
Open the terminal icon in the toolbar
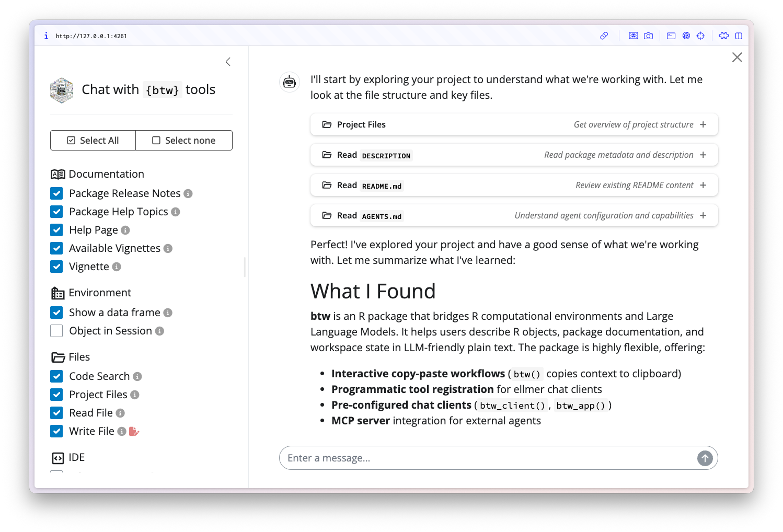pos(671,36)
